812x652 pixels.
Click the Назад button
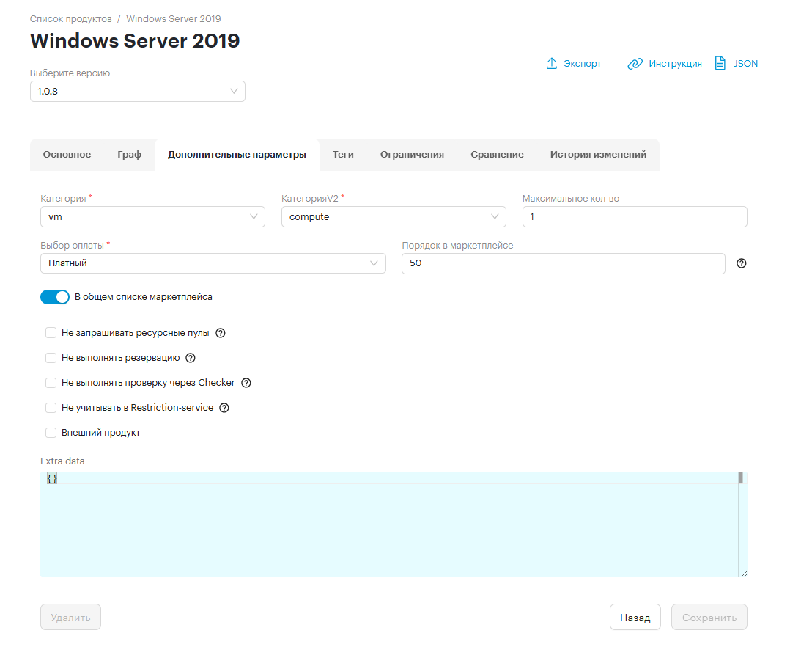[x=635, y=618]
